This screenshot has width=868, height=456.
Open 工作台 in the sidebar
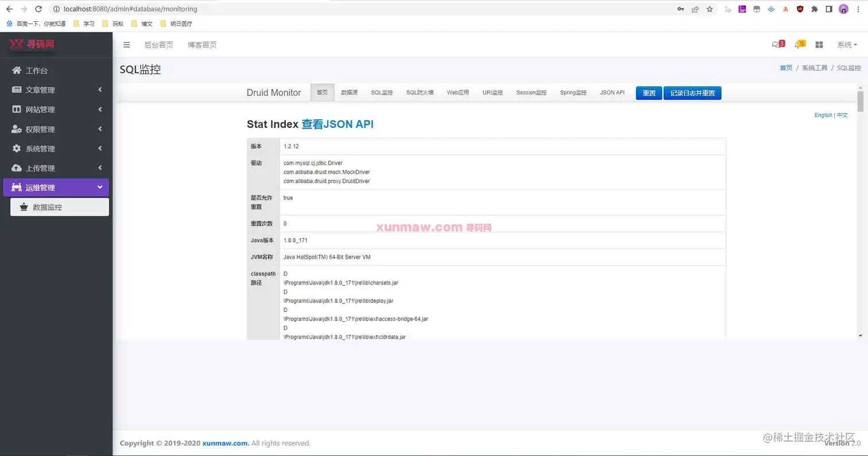click(56, 71)
